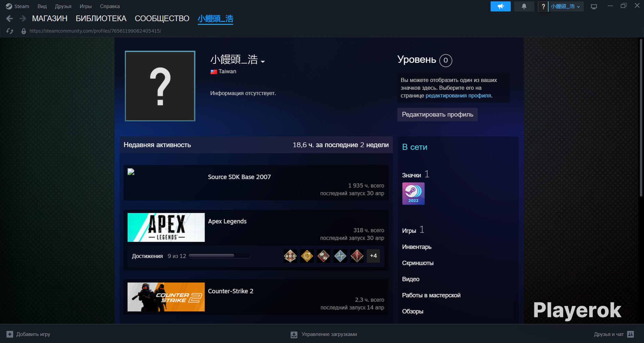The width and height of the screenshot is (644, 343).
Task: Click the 18,6 ч. recent playtime text
Action: click(x=341, y=145)
